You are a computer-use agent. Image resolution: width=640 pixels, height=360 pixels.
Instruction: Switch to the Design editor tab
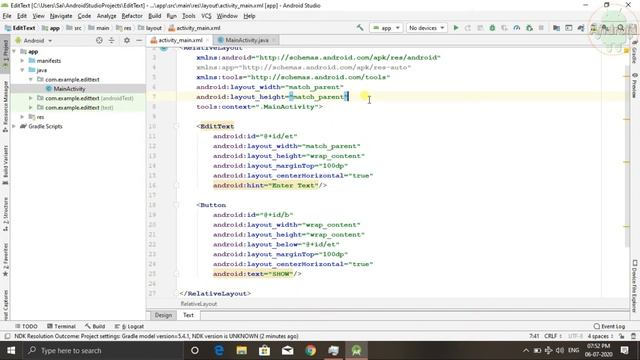(x=163, y=315)
